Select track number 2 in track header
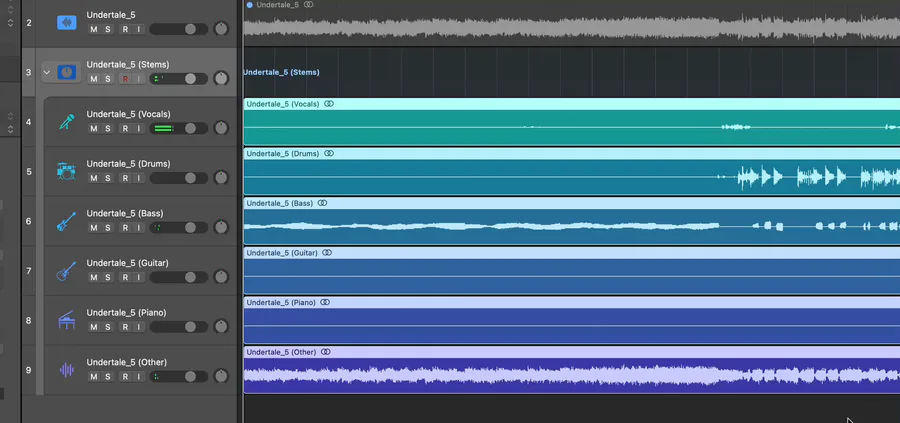This screenshot has height=423, width=900. click(29, 22)
